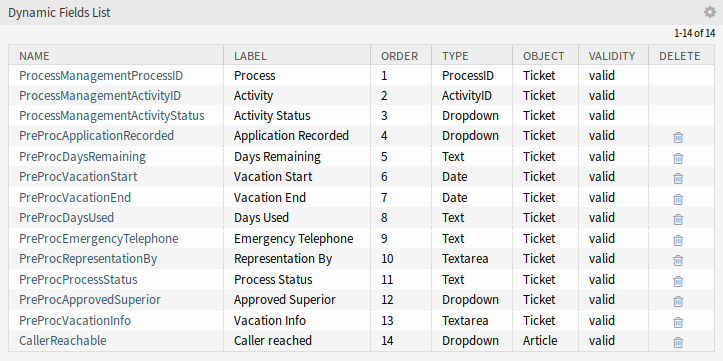Delete the PreProcVacationEnd field via trash icon
Screen dimensions: 723x361
pyautogui.click(x=678, y=199)
